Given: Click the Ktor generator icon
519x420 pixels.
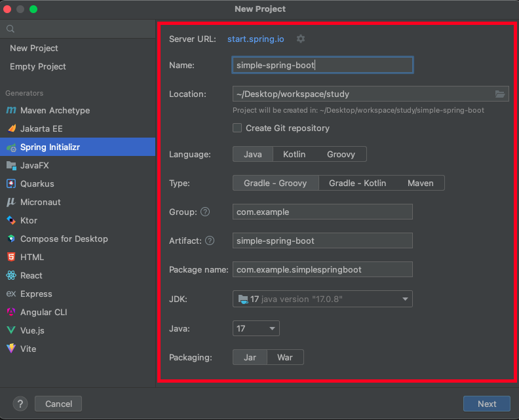Looking at the screenshot, I should (x=11, y=220).
